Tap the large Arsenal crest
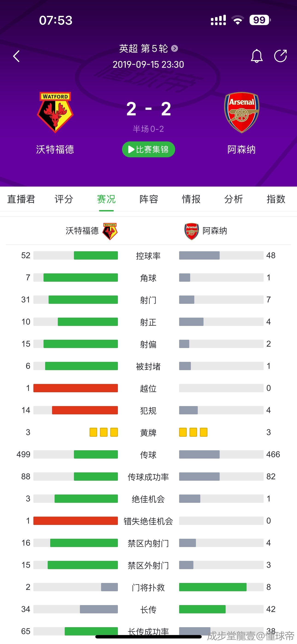This screenshot has height=644, width=297. click(242, 112)
